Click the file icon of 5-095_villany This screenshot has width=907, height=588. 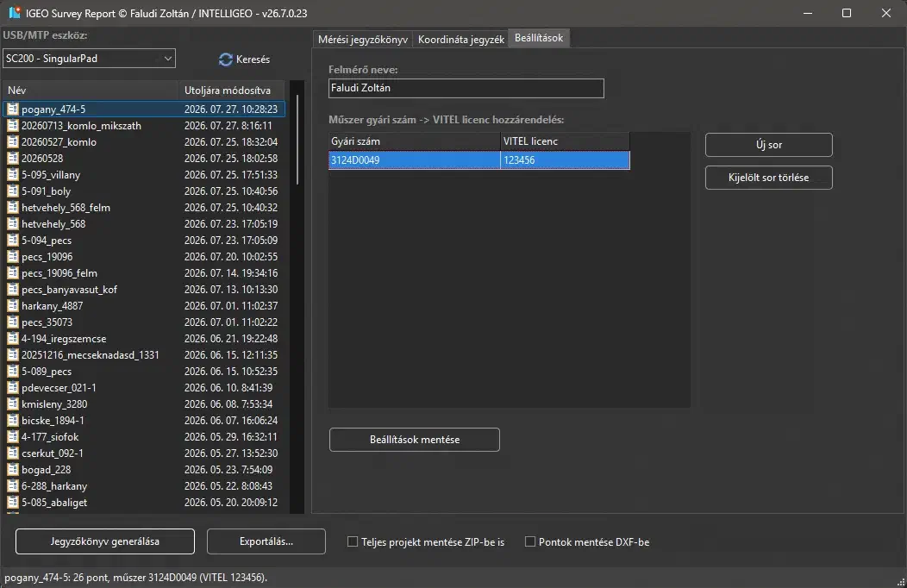(13, 175)
